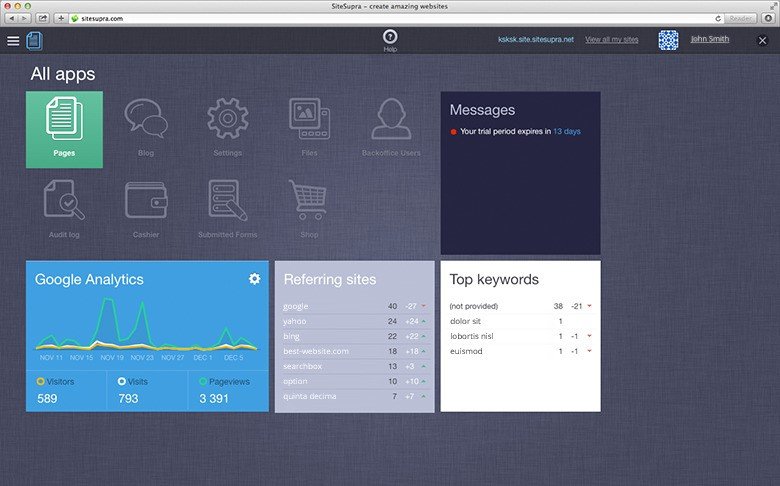Image resolution: width=780 pixels, height=486 pixels.
Task: Select the quinta decima referring row
Action: click(355, 396)
